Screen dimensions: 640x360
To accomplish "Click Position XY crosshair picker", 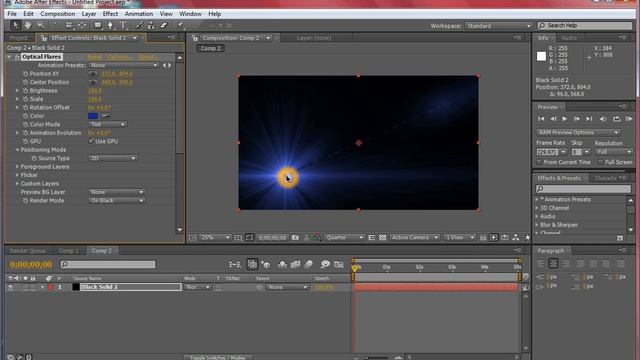I will tap(93, 74).
